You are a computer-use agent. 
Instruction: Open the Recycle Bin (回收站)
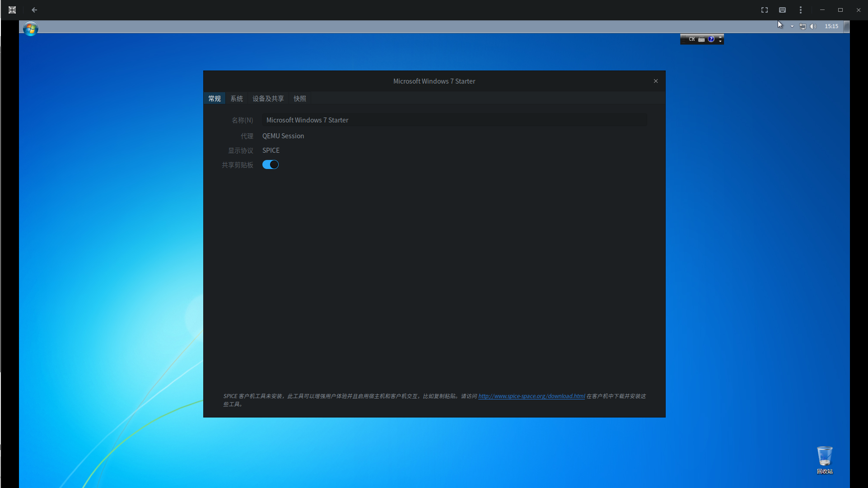click(x=825, y=460)
